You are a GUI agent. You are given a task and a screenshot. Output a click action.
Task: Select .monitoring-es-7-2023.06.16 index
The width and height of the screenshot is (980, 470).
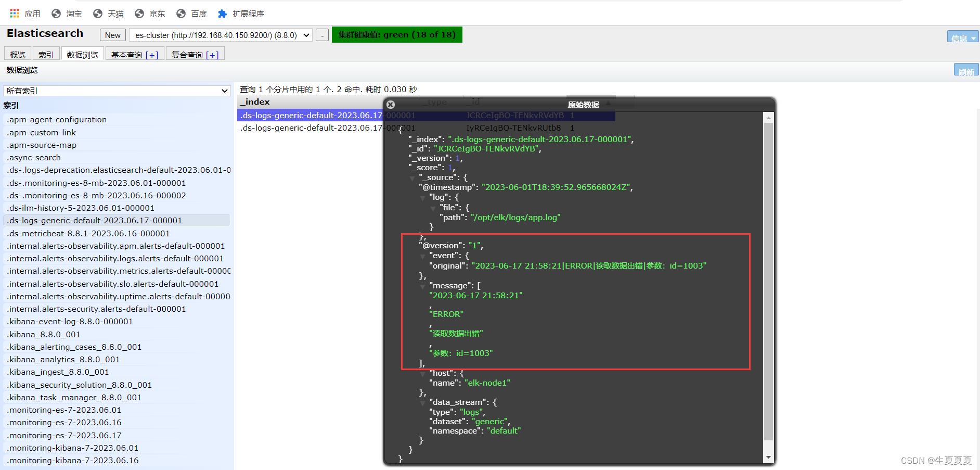point(117,422)
